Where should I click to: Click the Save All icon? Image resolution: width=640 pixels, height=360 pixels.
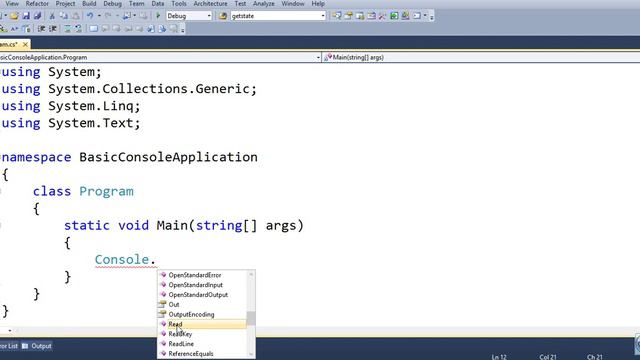pyautogui.click(x=38, y=16)
